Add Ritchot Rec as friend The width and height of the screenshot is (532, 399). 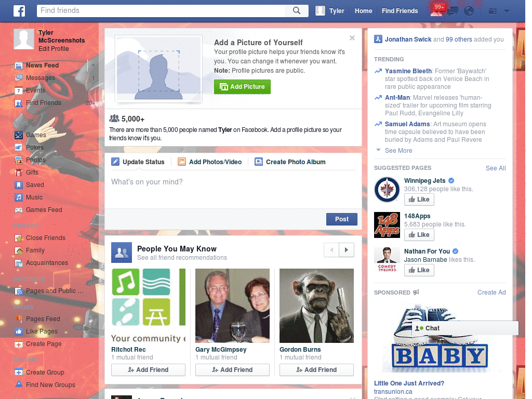(x=148, y=370)
